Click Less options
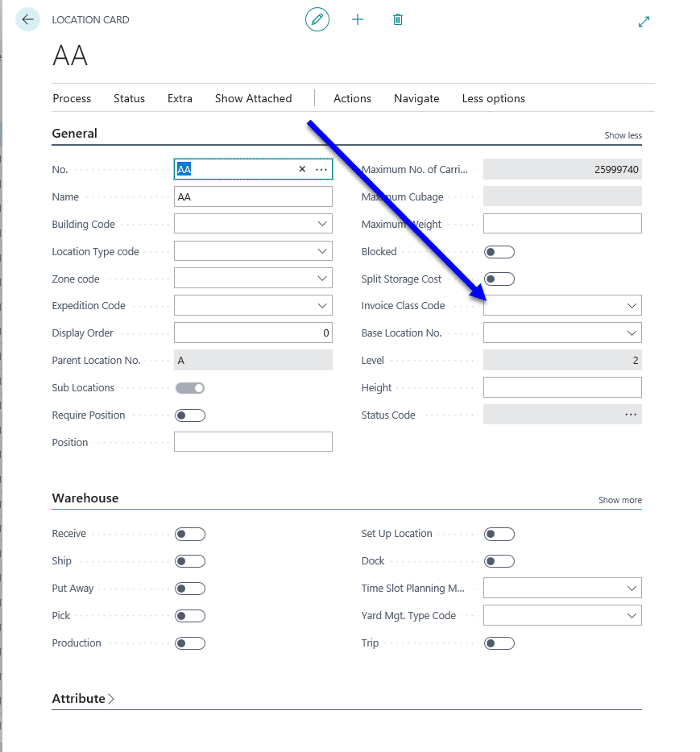700x752 pixels. 493,98
